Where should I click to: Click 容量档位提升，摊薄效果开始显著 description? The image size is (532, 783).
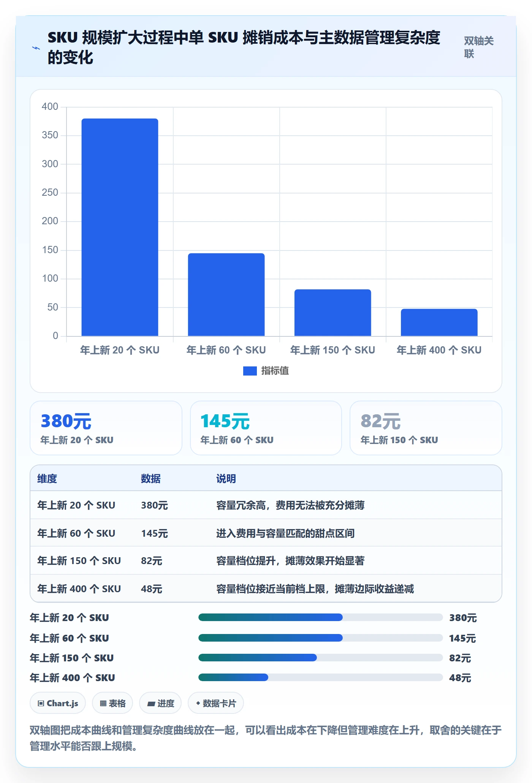point(290,561)
